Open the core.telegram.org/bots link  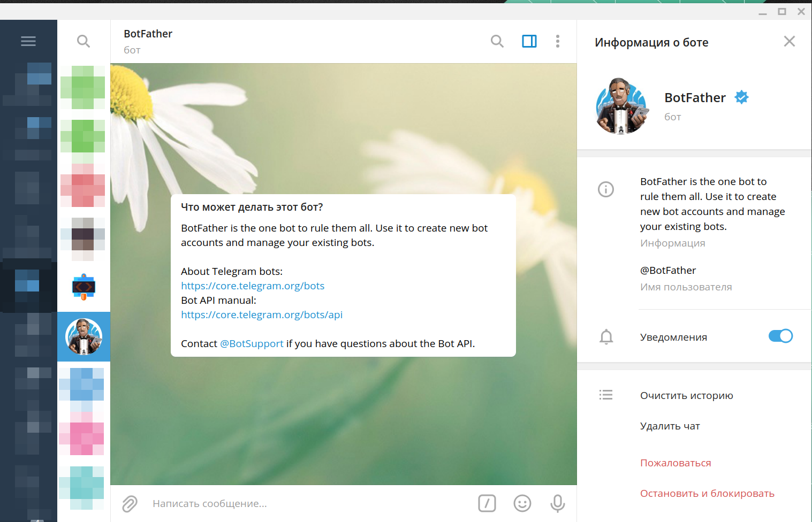(x=253, y=286)
